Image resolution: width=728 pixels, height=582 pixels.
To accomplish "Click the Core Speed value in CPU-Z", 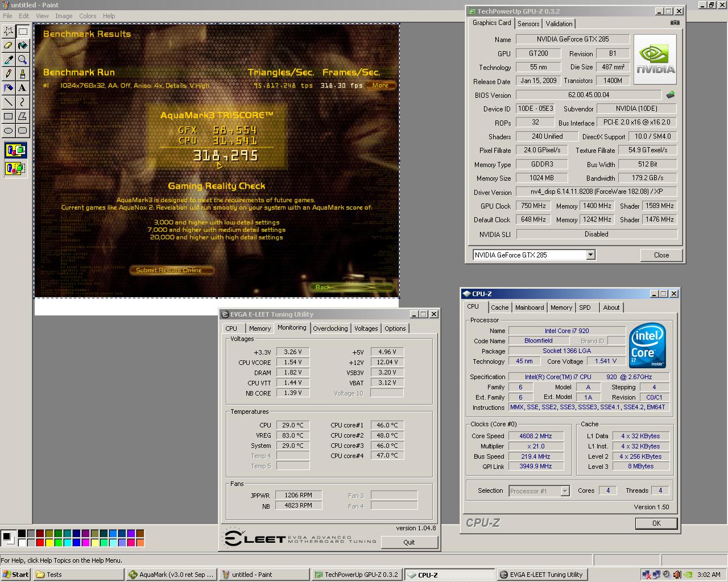I will (x=535, y=436).
